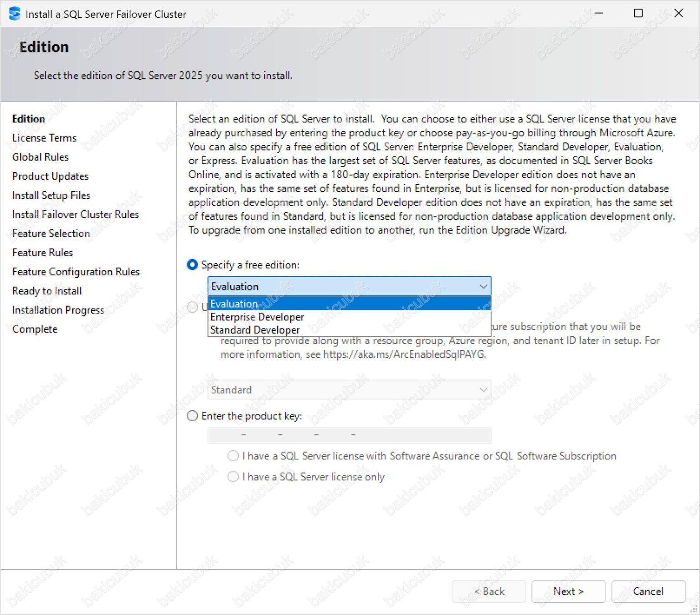Select I have a SQL Server license only
700x615 pixels.
(x=233, y=476)
